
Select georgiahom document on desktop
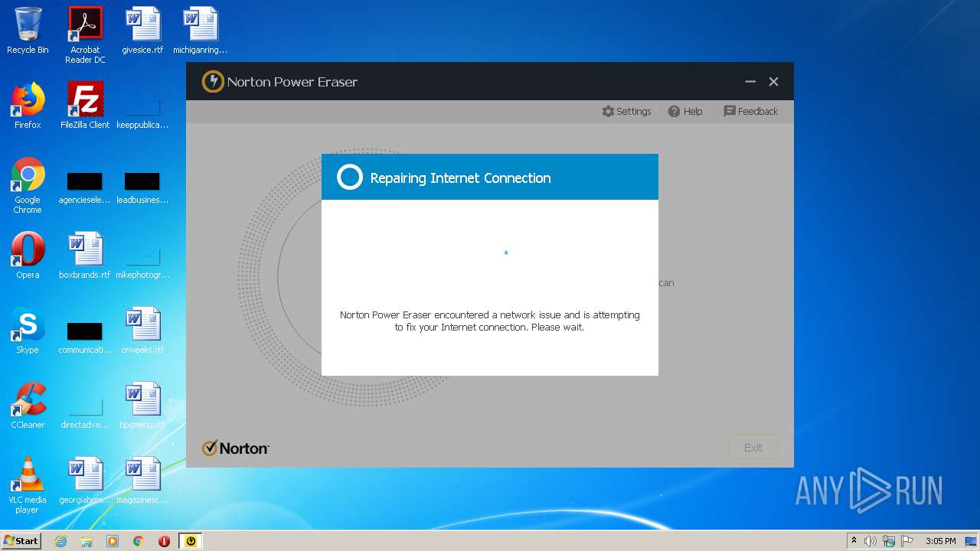click(85, 481)
